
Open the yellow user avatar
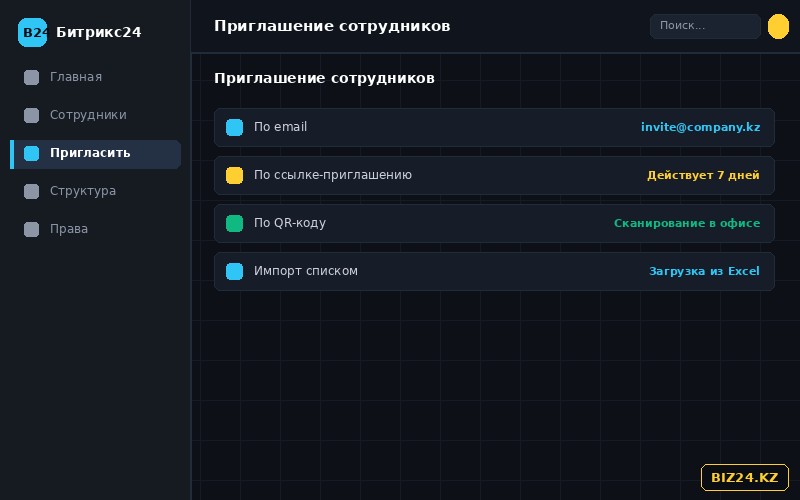point(778,27)
